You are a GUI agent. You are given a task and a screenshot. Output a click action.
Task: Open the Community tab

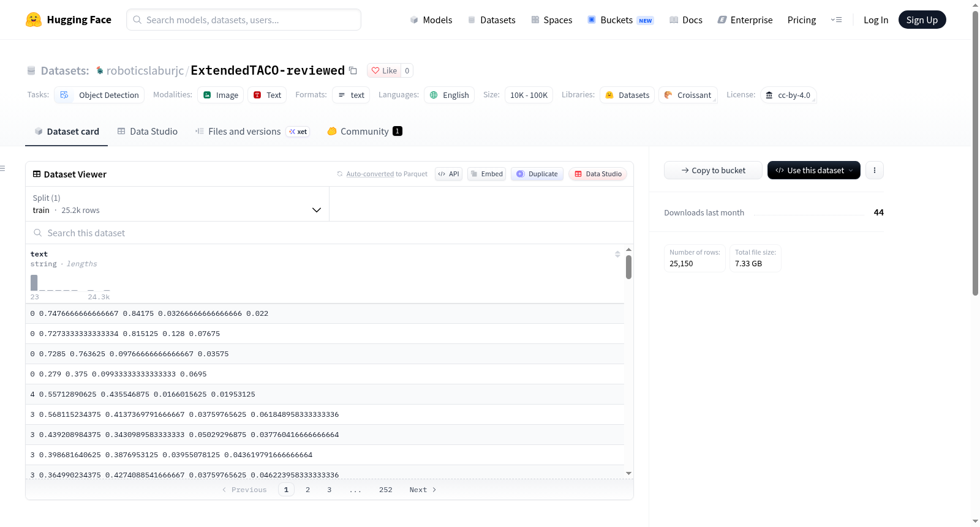click(x=364, y=131)
